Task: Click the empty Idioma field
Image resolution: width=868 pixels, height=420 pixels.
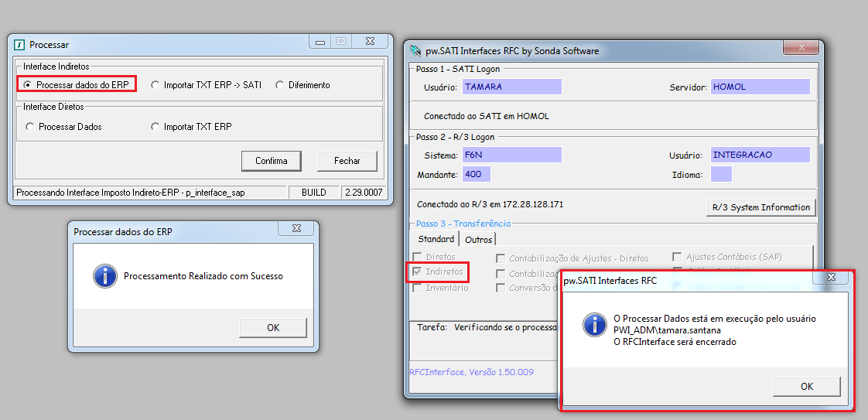Action: point(721,174)
